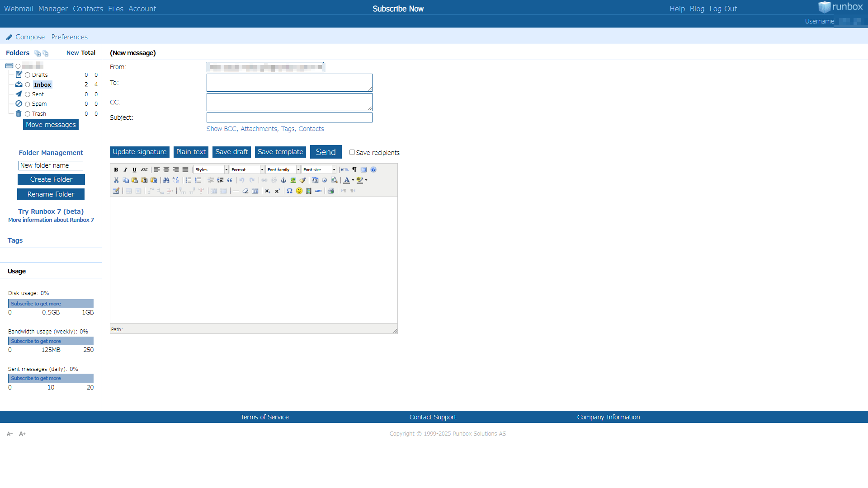Select the Drafts folder radio button
868x488 pixels.
pos(28,75)
